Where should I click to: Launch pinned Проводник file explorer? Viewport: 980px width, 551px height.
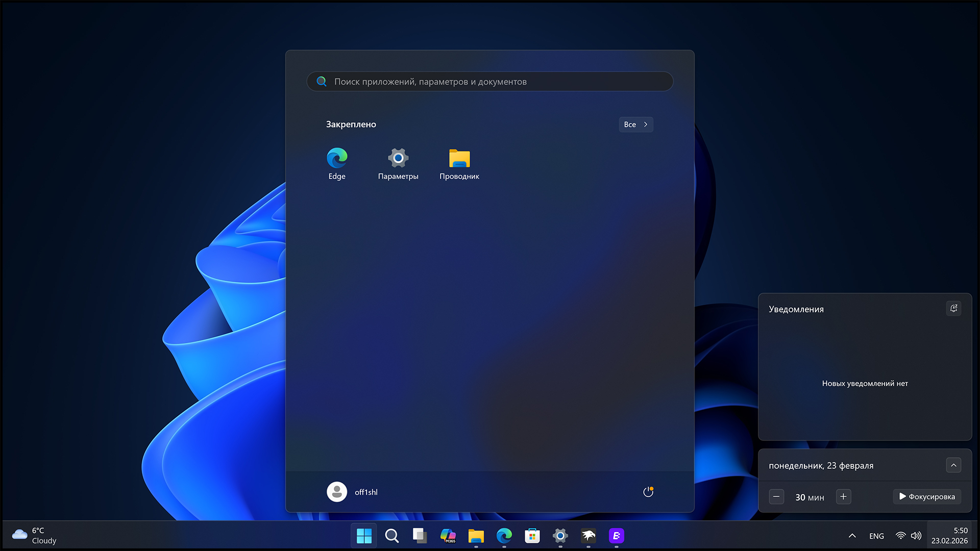[459, 163]
